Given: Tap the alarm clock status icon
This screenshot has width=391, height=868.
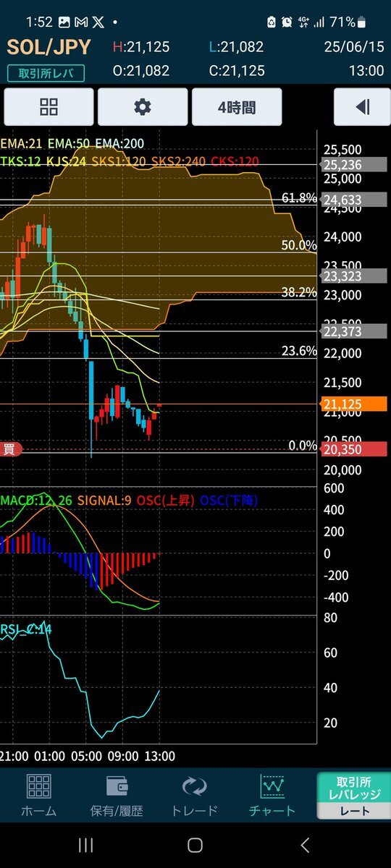Looking at the screenshot, I should 287,22.
